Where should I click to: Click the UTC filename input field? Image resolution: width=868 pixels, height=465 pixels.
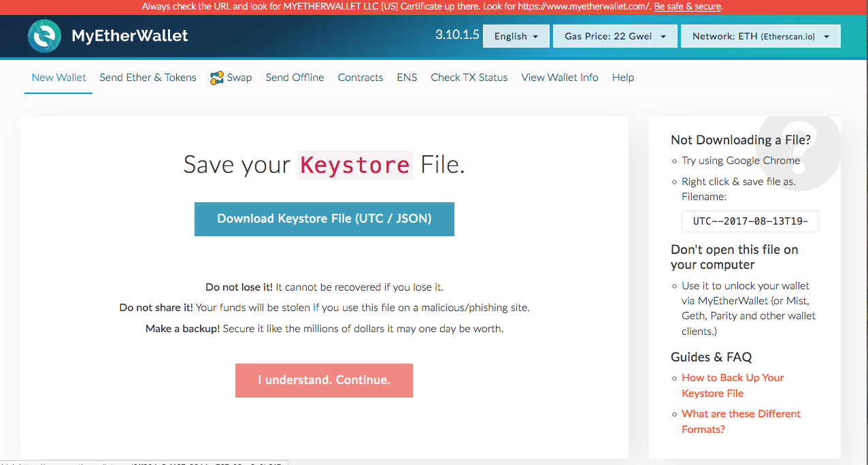point(750,221)
